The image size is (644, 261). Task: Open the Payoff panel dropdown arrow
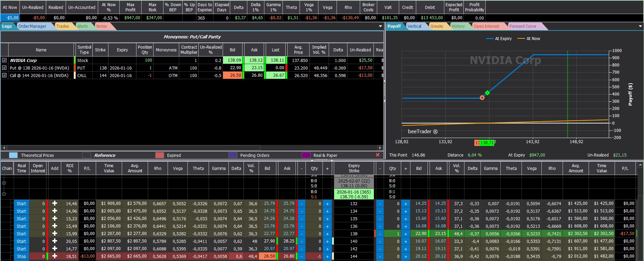[640, 26]
